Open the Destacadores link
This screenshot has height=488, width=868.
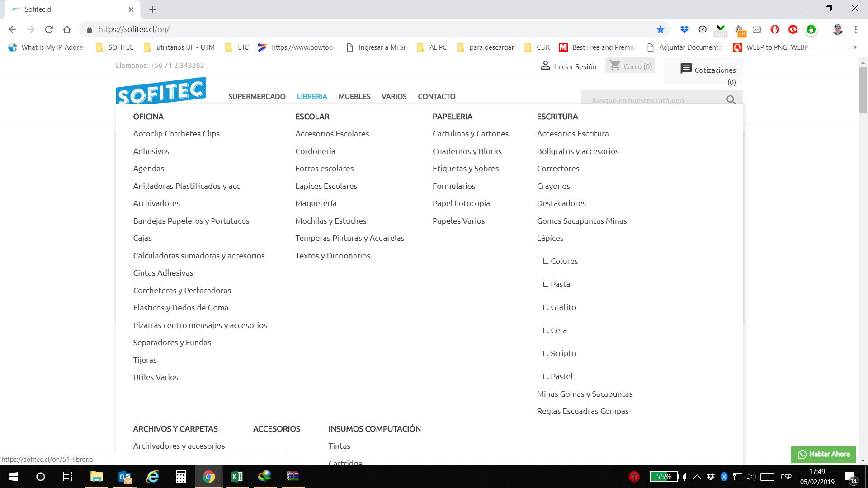tap(561, 203)
